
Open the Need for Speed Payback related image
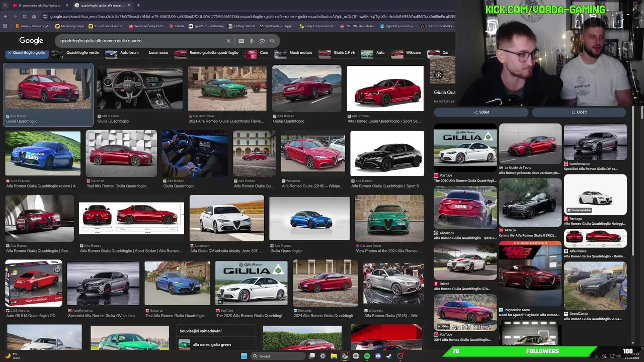530,274
